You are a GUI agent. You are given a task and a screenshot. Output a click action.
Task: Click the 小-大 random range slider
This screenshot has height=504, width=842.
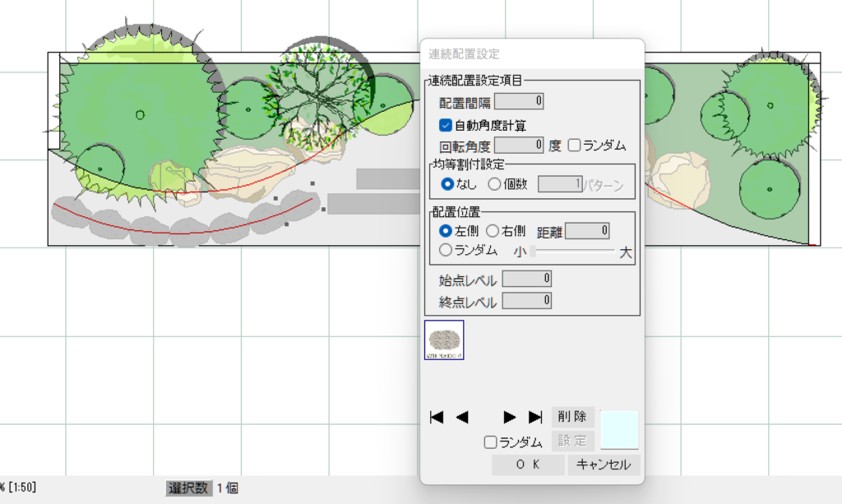tap(573, 250)
